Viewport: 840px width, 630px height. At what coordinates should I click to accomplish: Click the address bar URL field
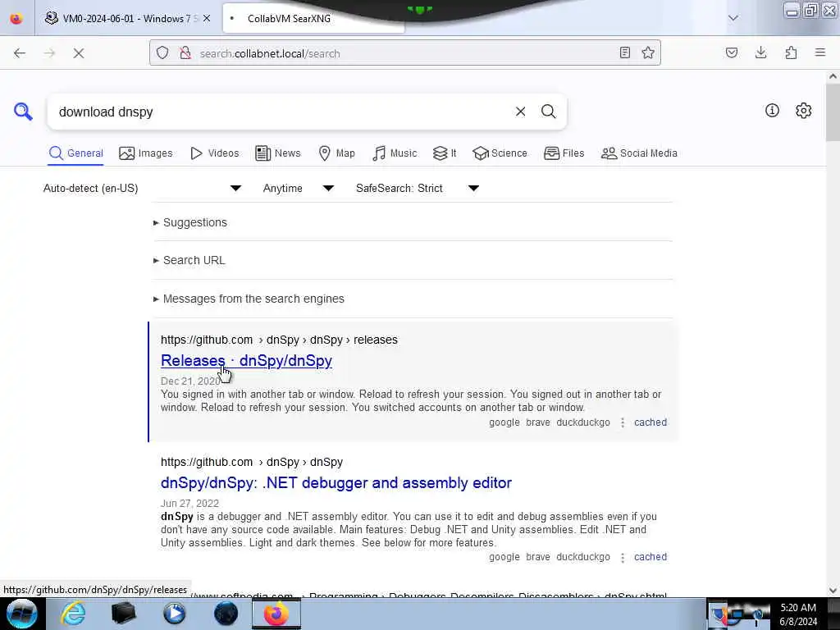[x=404, y=53]
